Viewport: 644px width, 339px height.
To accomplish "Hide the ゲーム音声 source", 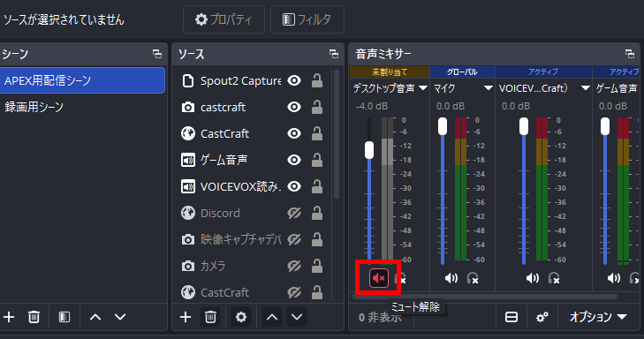I will (x=294, y=160).
